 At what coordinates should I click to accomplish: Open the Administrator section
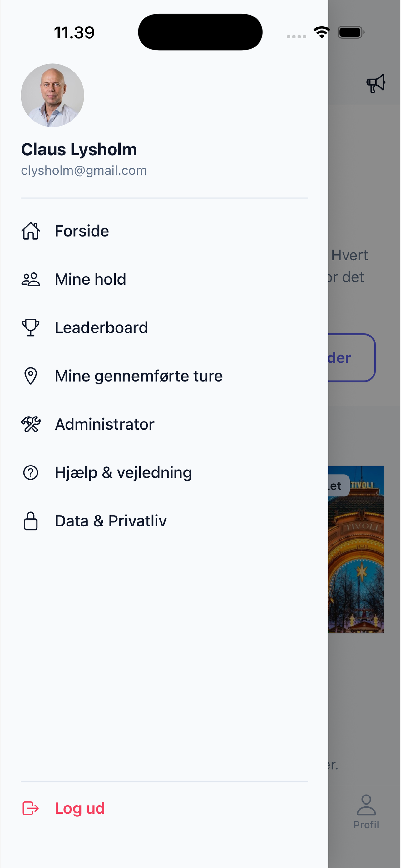(164, 424)
